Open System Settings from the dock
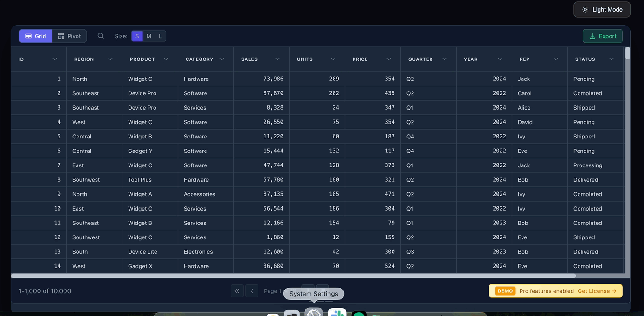 pos(314,313)
